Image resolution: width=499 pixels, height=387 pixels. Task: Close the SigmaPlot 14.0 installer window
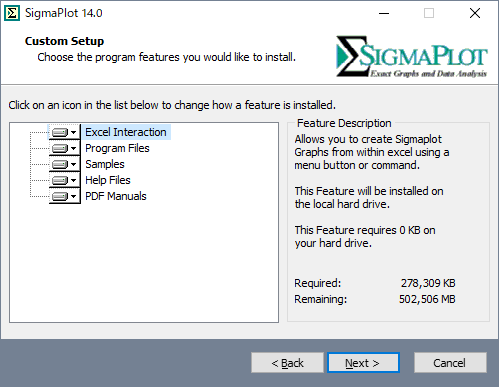(x=475, y=13)
